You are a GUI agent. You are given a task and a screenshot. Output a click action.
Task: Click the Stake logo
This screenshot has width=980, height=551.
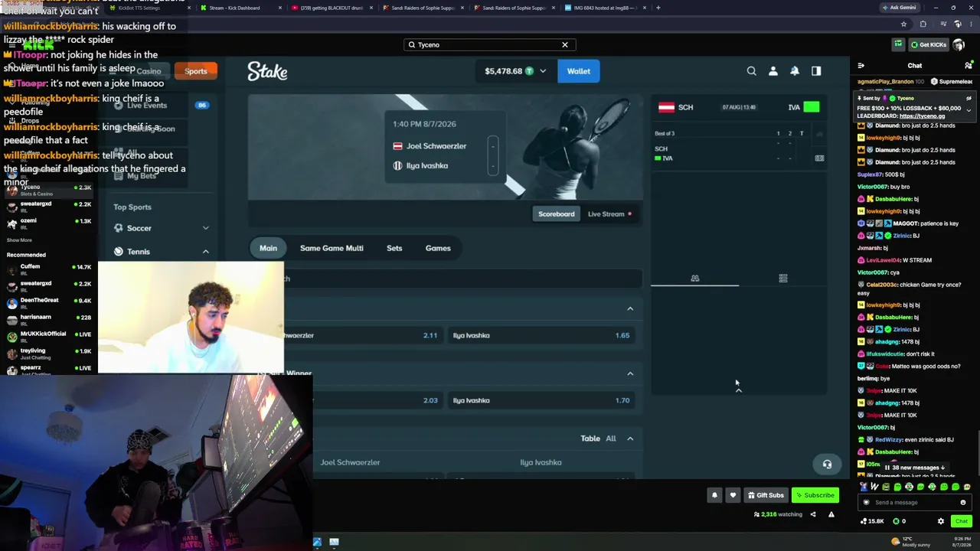pos(267,71)
